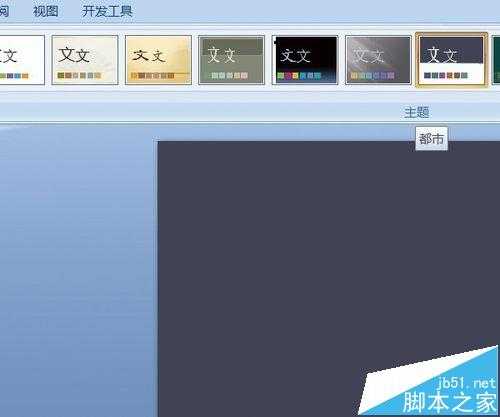The width and height of the screenshot is (500, 417).
Task: Choose the golden yellow gradient theme
Action: (158, 60)
